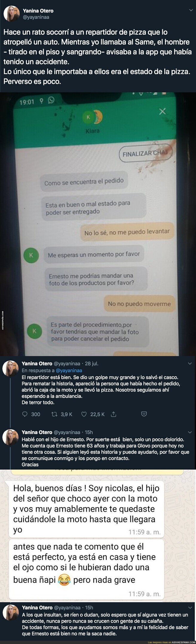Tap the WhatsApp icon in phone status bar
196x644 pixels.
point(51,100)
